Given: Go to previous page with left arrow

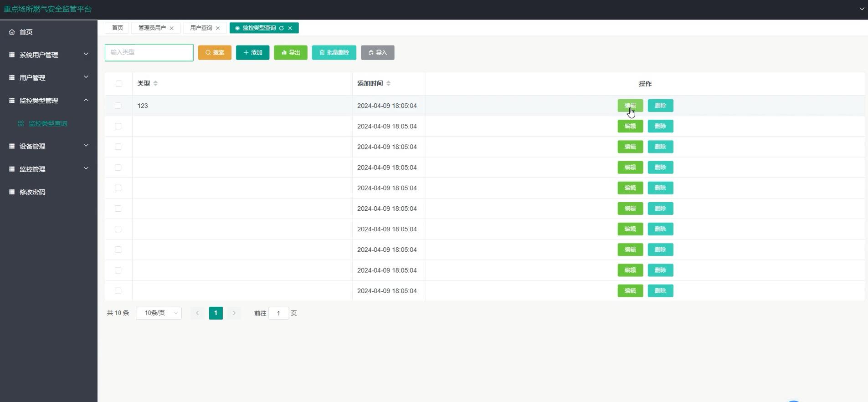Looking at the screenshot, I should 197,313.
